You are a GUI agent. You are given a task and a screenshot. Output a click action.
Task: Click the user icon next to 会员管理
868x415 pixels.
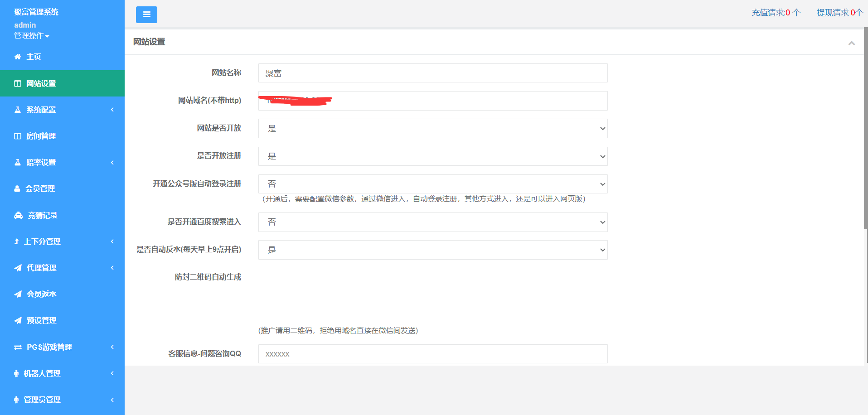point(17,188)
